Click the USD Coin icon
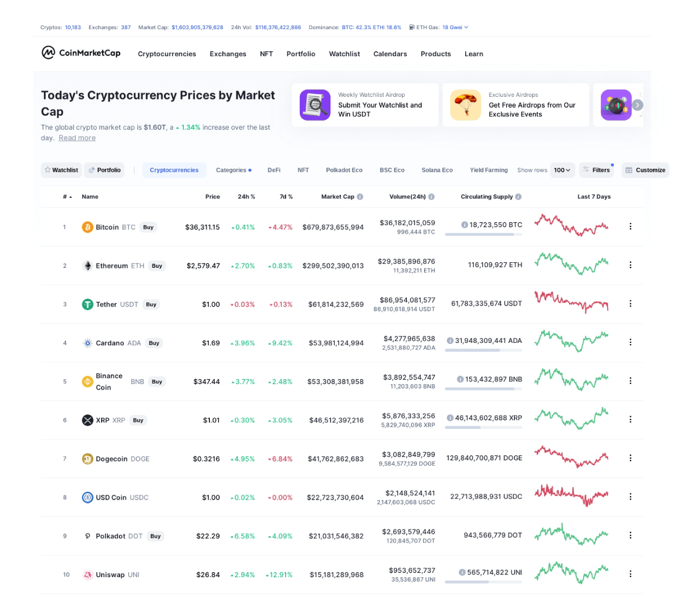 pos(87,497)
